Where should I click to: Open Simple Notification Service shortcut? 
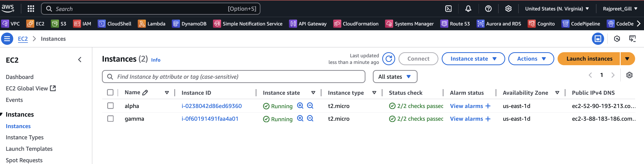[x=248, y=24]
